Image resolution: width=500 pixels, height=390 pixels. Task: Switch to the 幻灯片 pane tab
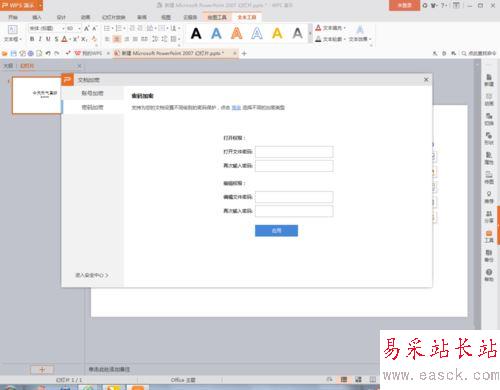27,66
